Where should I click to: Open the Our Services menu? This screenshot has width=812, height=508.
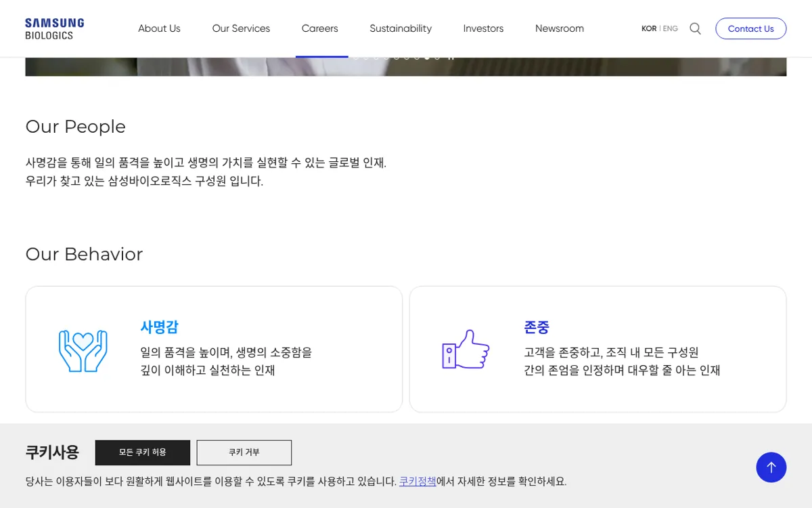click(241, 28)
